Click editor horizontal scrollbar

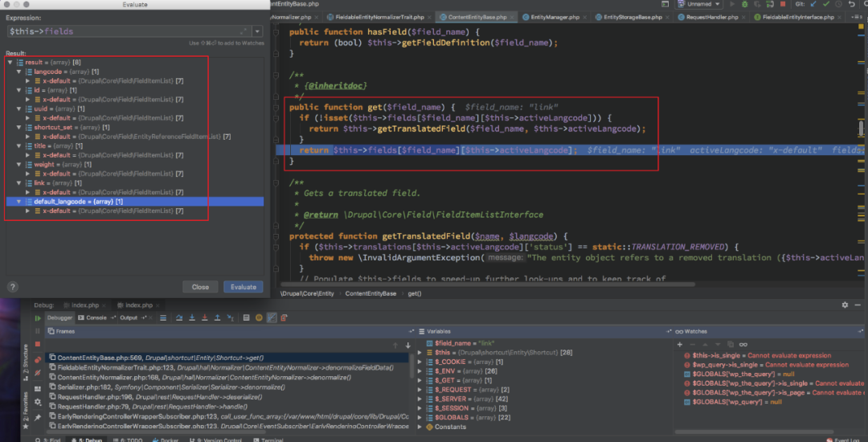point(487,284)
